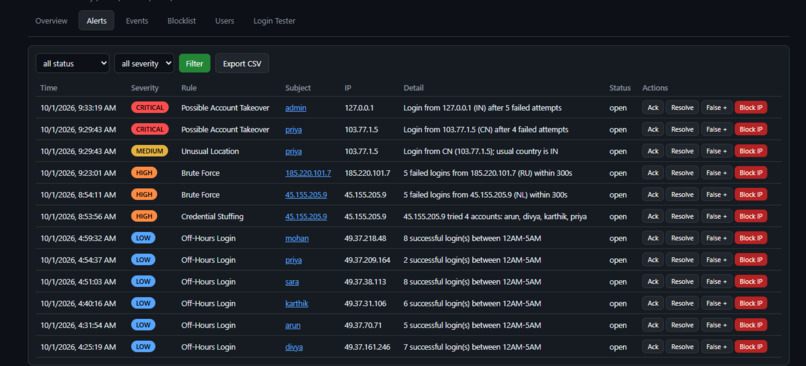Select the Status column header

[x=620, y=88]
